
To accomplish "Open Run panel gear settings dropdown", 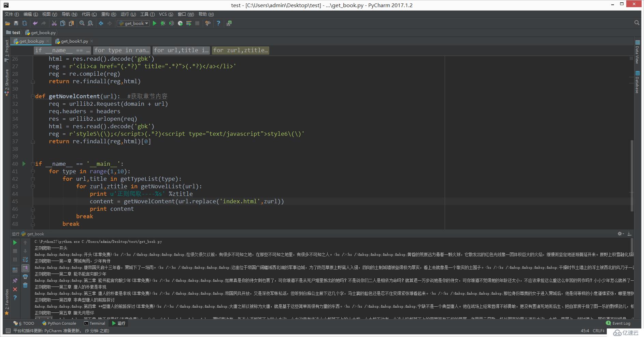I will click(x=621, y=234).
